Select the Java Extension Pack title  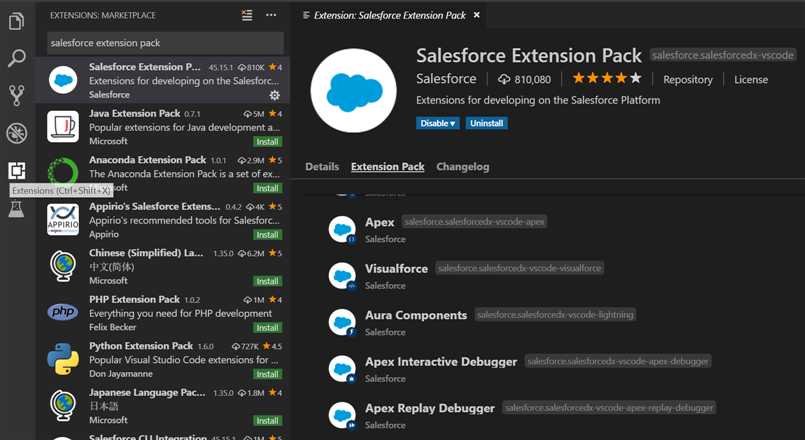tap(135, 113)
